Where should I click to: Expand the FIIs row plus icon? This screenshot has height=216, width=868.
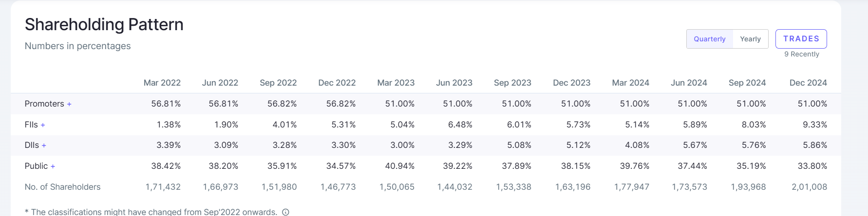tap(43, 125)
